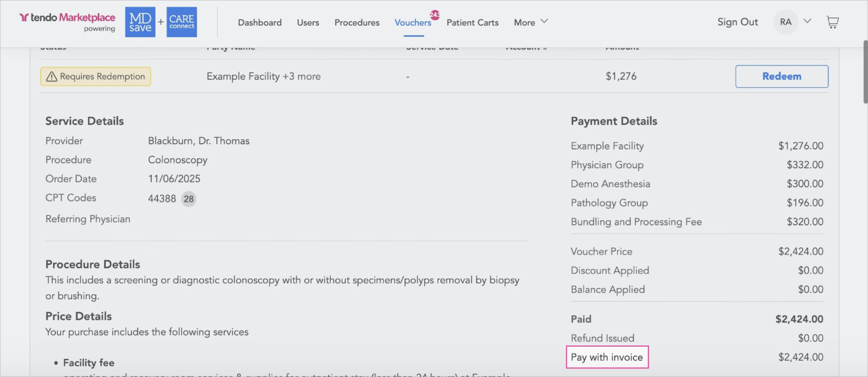
Task: Click the Requires Redemption warning icon
Action: tap(52, 77)
